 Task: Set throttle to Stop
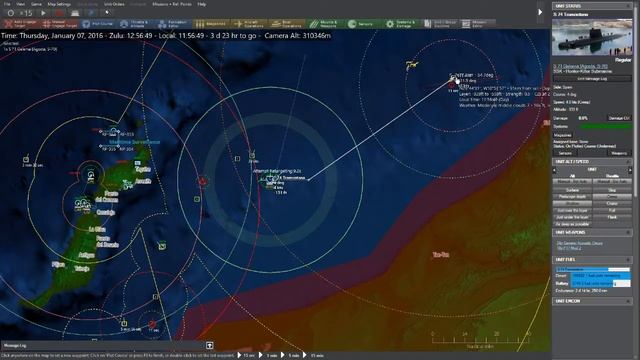pyautogui.click(x=612, y=190)
